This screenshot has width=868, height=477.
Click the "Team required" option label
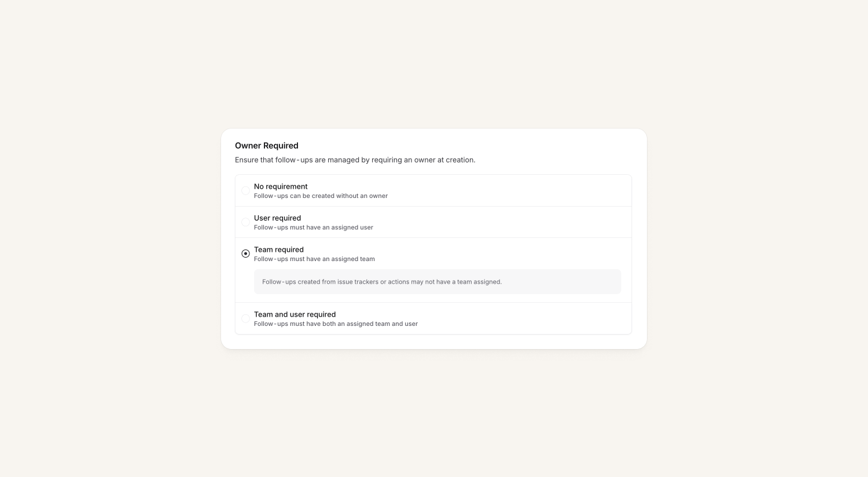pyautogui.click(x=278, y=249)
